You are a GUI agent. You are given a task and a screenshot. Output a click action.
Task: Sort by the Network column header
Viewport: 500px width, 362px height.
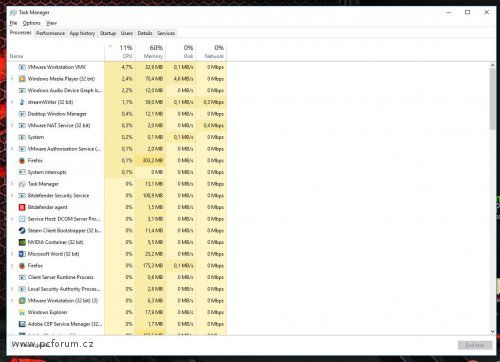click(211, 52)
